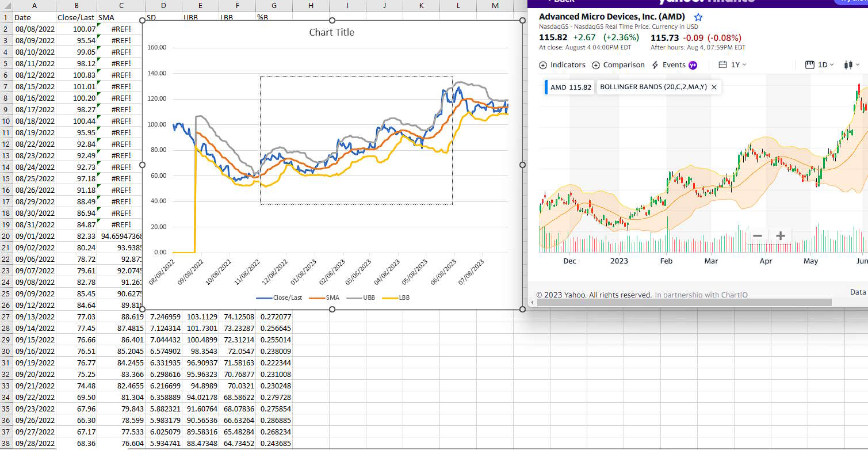The height and width of the screenshot is (450, 868).
Task: Zoom out with the chart minus button
Action: [758, 235]
